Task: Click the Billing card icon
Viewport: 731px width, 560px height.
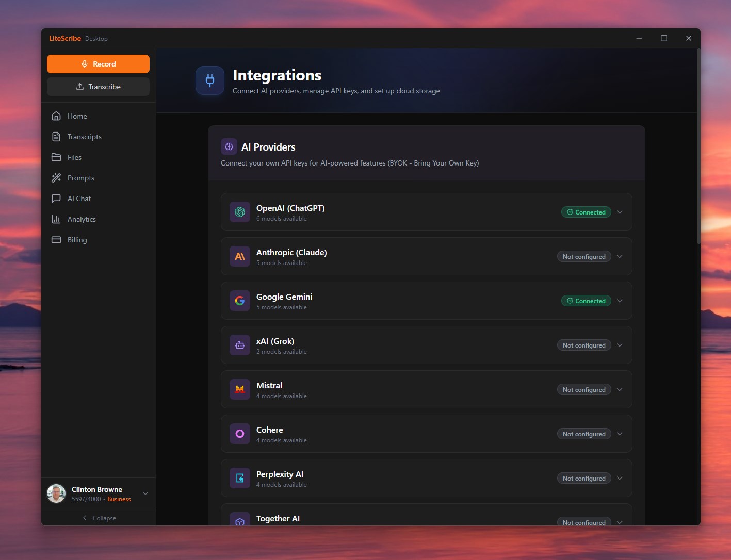Action: 56,240
